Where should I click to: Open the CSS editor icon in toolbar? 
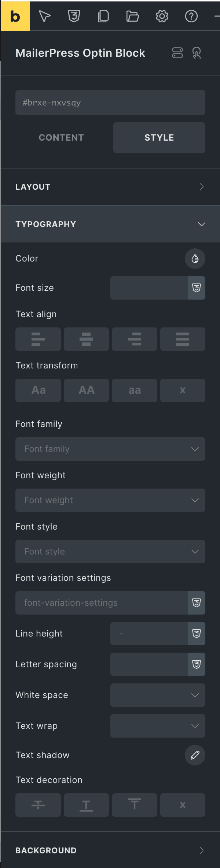pyautogui.click(x=74, y=16)
